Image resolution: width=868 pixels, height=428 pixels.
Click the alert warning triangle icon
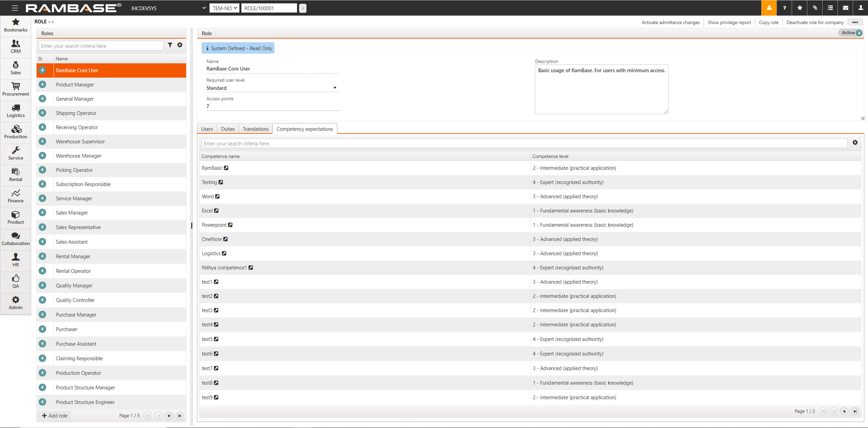pyautogui.click(x=769, y=8)
